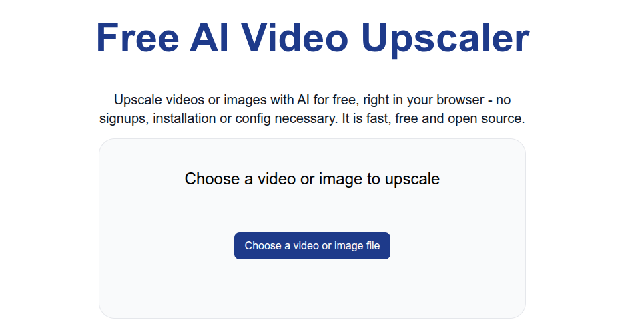Click the word "AI" in the title
The height and width of the screenshot is (322, 644).
pyautogui.click(x=209, y=38)
